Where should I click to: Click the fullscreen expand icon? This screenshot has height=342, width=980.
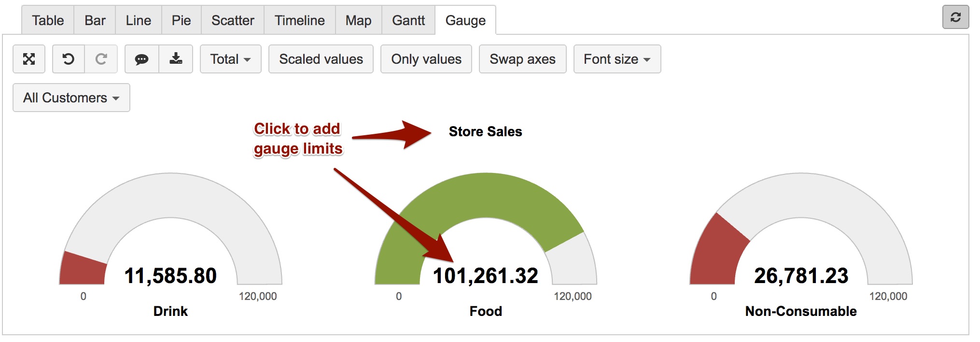(x=29, y=59)
